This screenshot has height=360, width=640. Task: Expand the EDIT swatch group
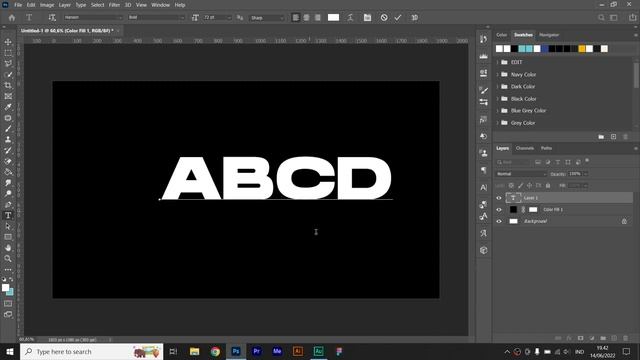(x=498, y=62)
